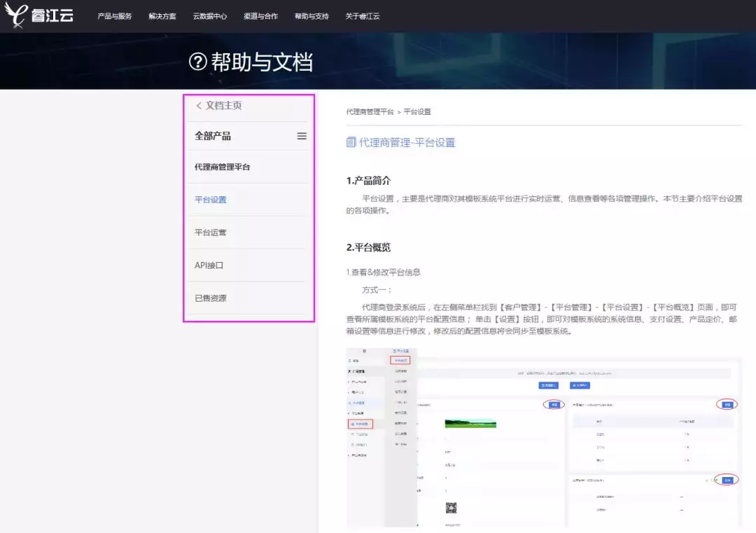The width and height of the screenshot is (756, 533).
Task: Select 代理商管理平台 in the sidebar
Action: [x=222, y=167]
